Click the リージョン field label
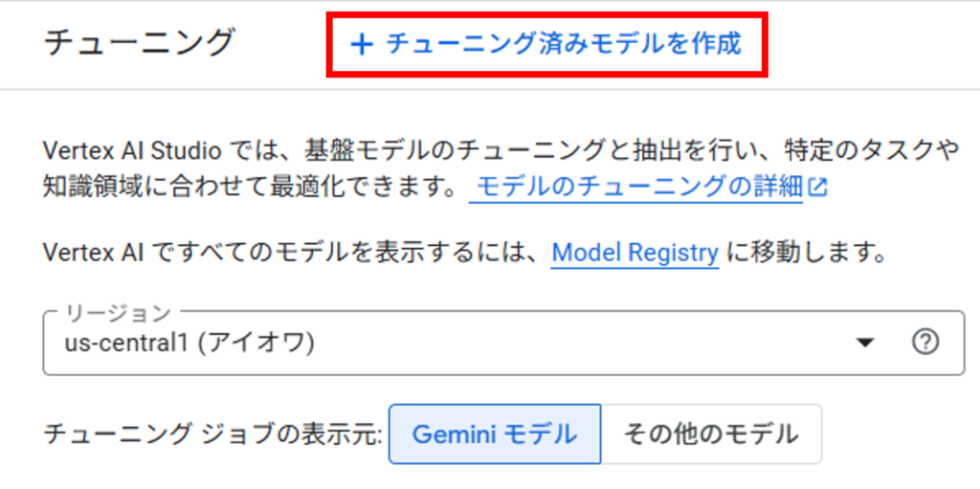Viewport: 980px width, 489px height. coord(118,311)
